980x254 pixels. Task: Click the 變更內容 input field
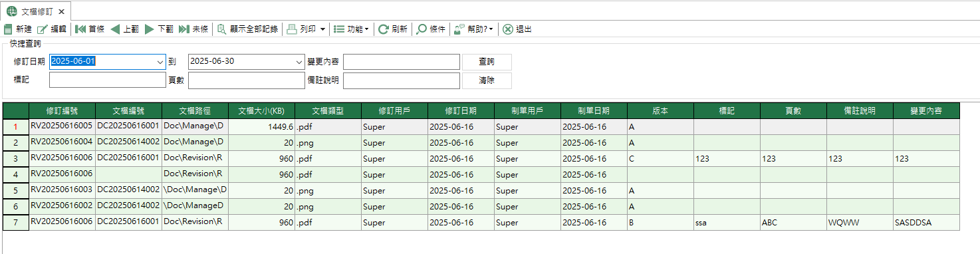pos(402,62)
